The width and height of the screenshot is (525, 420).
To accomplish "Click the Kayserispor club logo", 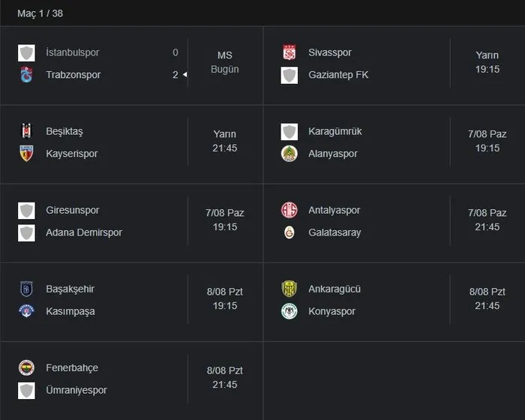I will point(27,154).
